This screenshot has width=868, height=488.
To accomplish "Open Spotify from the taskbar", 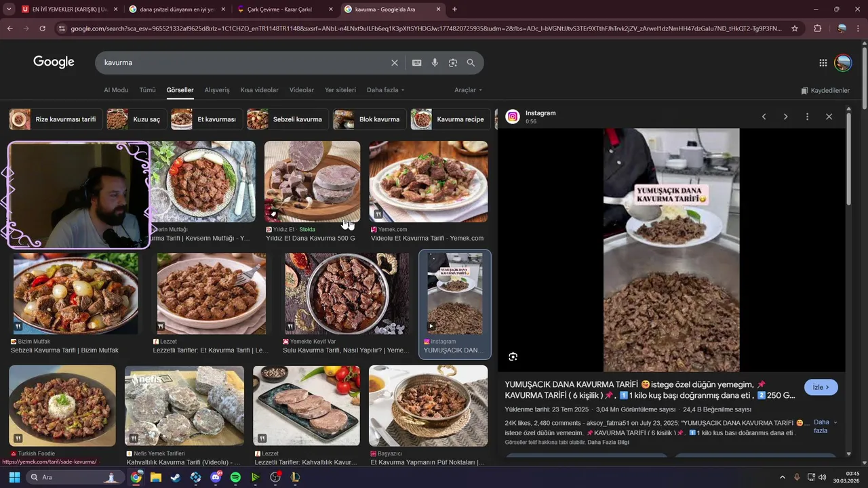I will tap(235, 477).
